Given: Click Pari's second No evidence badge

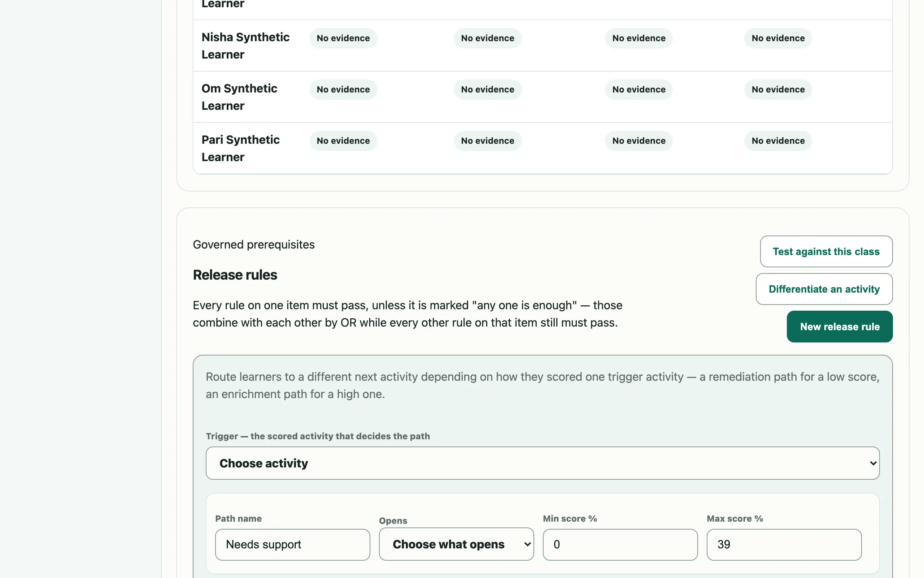Looking at the screenshot, I should pyautogui.click(x=488, y=141).
